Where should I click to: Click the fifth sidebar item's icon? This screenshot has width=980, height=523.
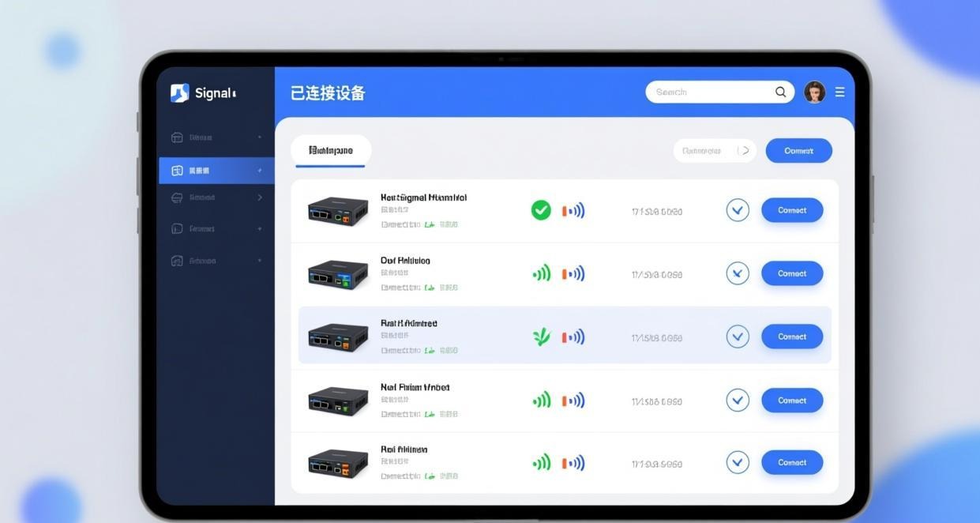[x=177, y=261]
